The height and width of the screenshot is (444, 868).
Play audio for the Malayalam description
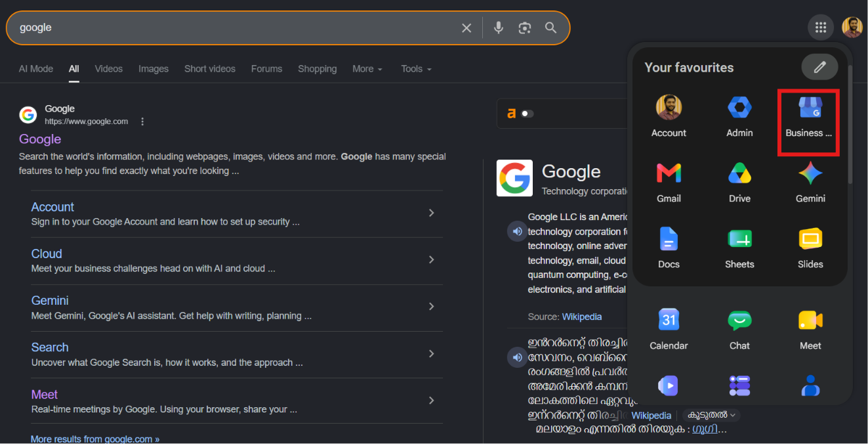517,357
